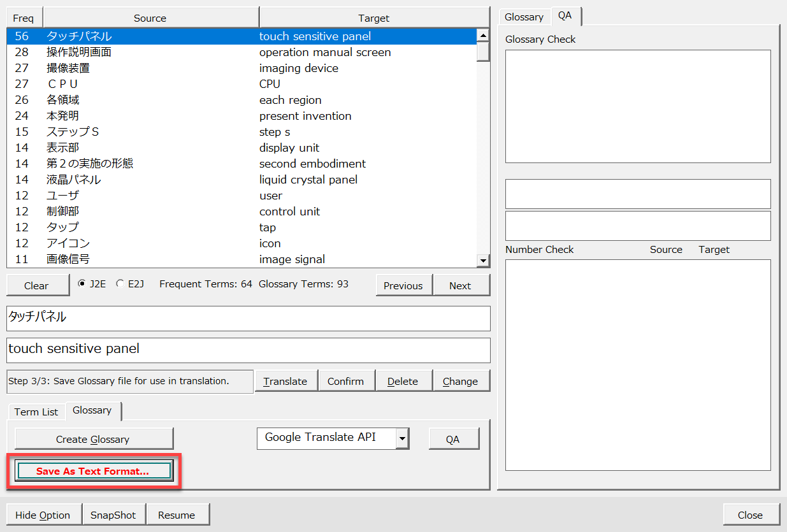Click the target text field containing touch sensitive panel
This screenshot has height=532, width=787.
pyautogui.click(x=248, y=349)
